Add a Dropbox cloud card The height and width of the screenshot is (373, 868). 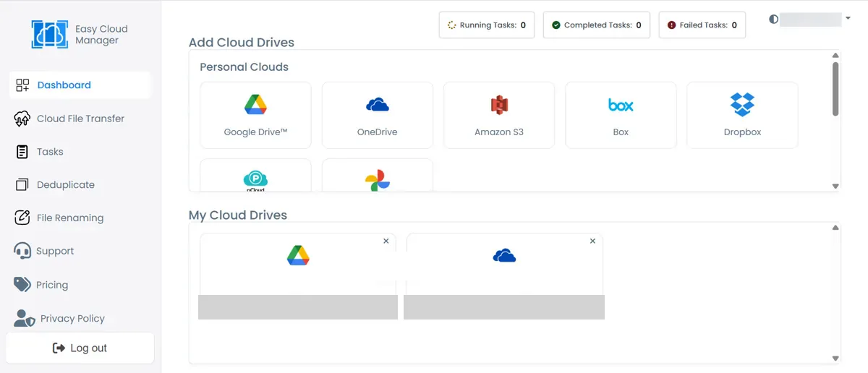tap(742, 115)
